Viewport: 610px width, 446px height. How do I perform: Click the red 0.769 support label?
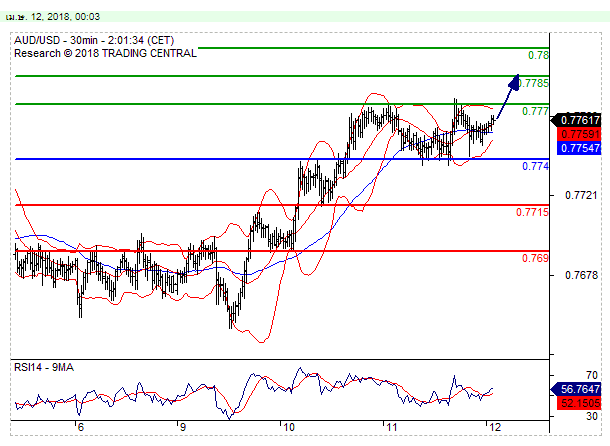point(535,258)
